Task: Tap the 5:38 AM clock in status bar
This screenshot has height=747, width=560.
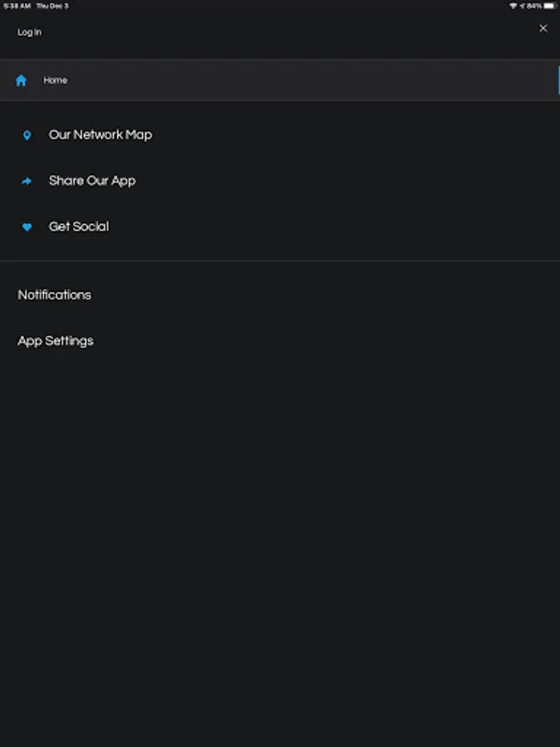Action: pyautogui.click(x=17, y=6)
